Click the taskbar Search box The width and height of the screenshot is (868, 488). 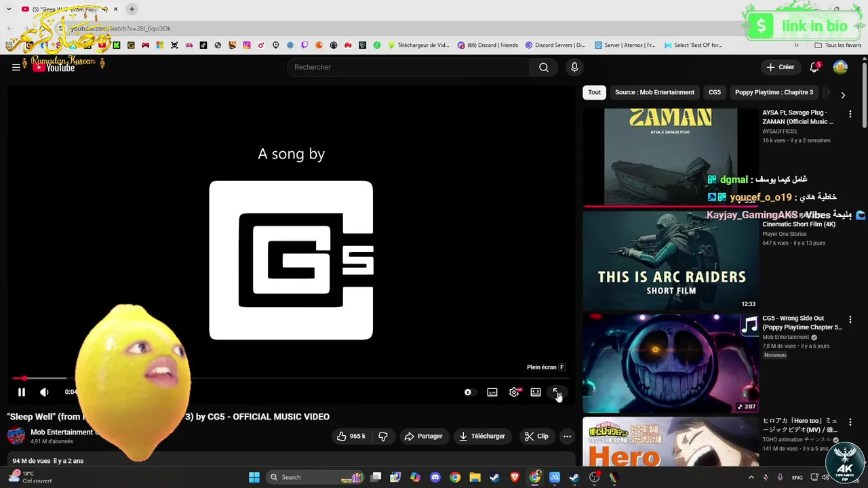pyautogui.click(x=315, y=477)
